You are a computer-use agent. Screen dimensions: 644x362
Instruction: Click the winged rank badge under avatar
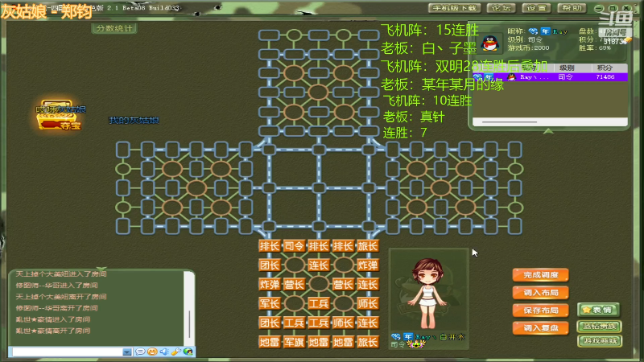pyautogui.click(x=415, y=344)
